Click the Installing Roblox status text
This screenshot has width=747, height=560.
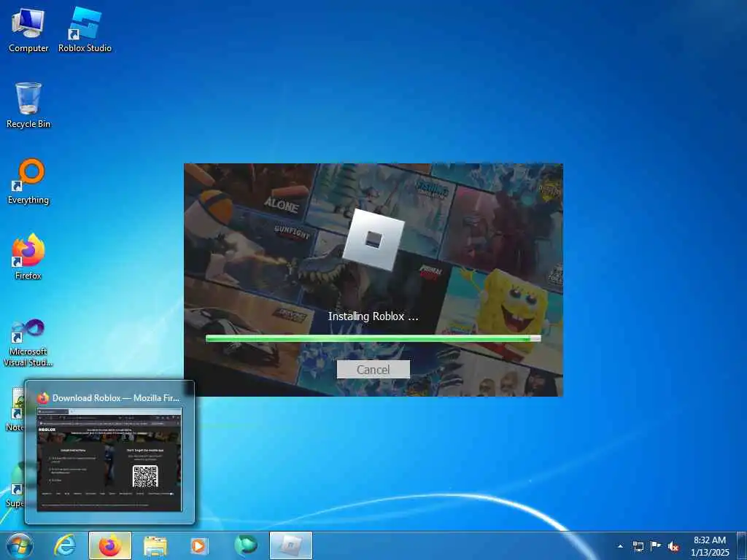click(x=373, y=316)
